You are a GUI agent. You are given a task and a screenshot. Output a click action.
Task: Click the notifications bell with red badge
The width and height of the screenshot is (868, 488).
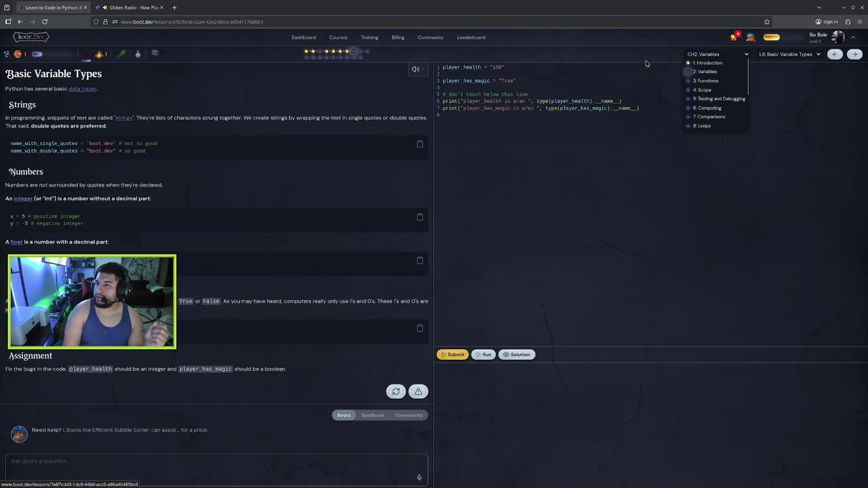[x=734, y=37]
